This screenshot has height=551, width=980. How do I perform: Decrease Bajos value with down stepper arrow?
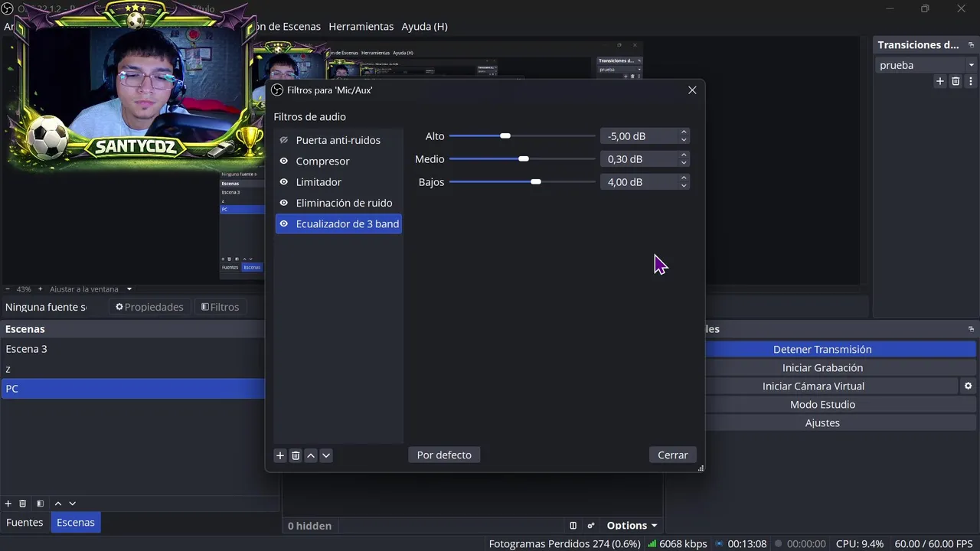684,186
